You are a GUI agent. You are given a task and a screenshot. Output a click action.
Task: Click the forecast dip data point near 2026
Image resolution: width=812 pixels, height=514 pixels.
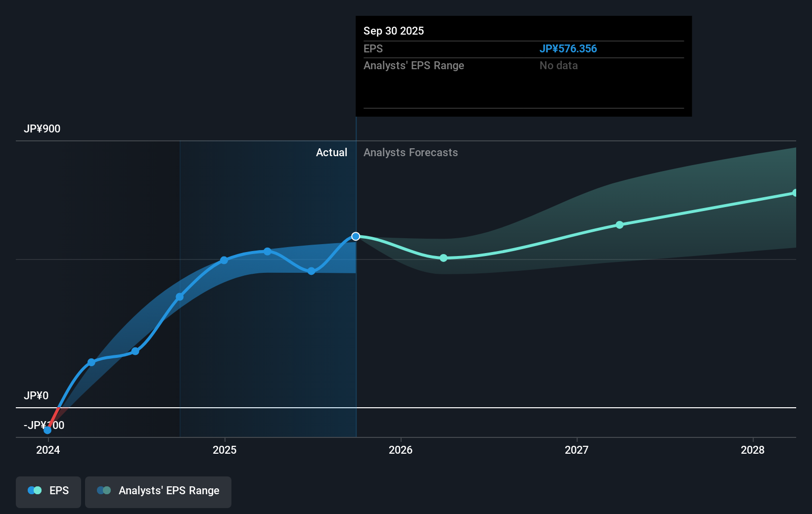(443, 257)
